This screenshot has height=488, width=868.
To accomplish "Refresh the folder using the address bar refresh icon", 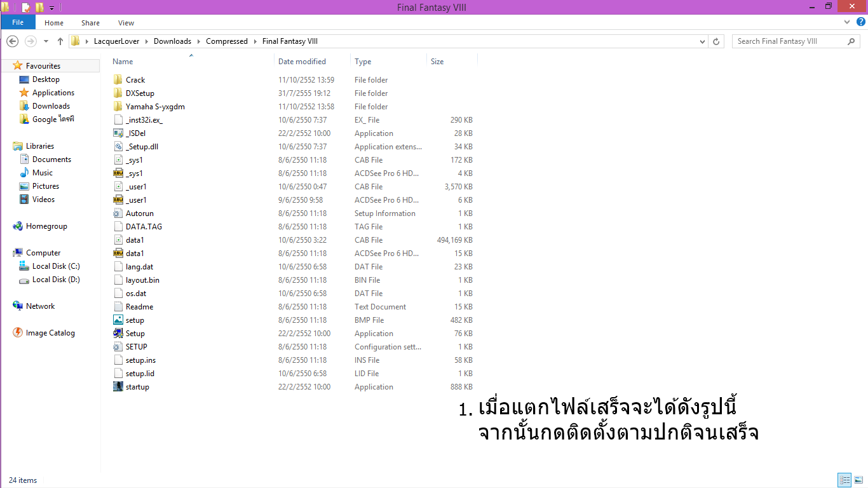I will [x=717, y=41].
